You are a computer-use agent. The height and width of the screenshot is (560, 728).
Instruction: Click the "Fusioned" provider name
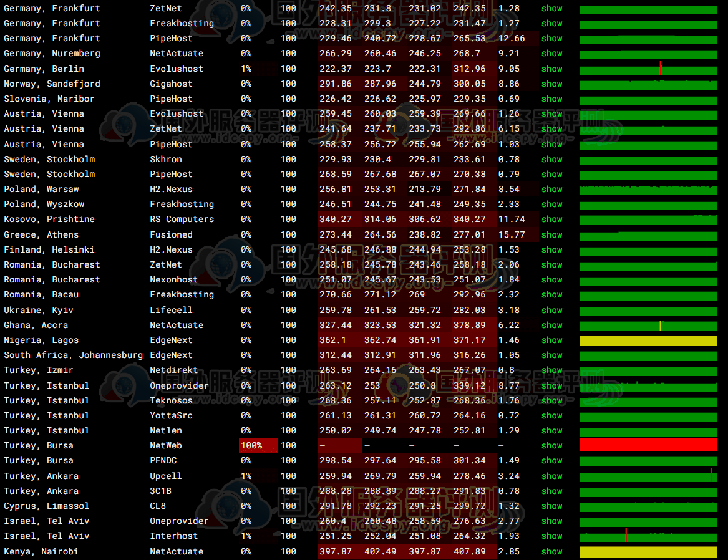pyautogui.click(x=171, y=234)
